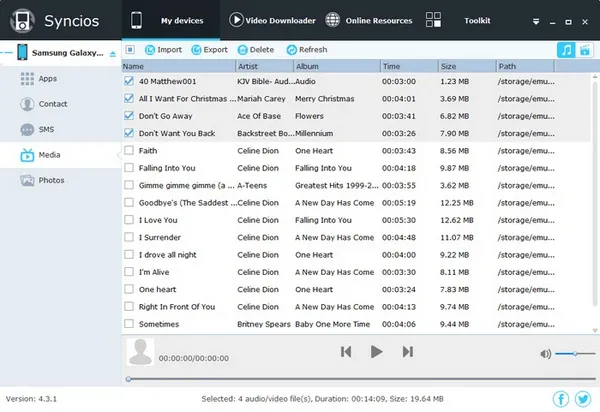Screen dimensions: 600x412
Task: Tick the Sometimes track checkbox
Action: 128,324
